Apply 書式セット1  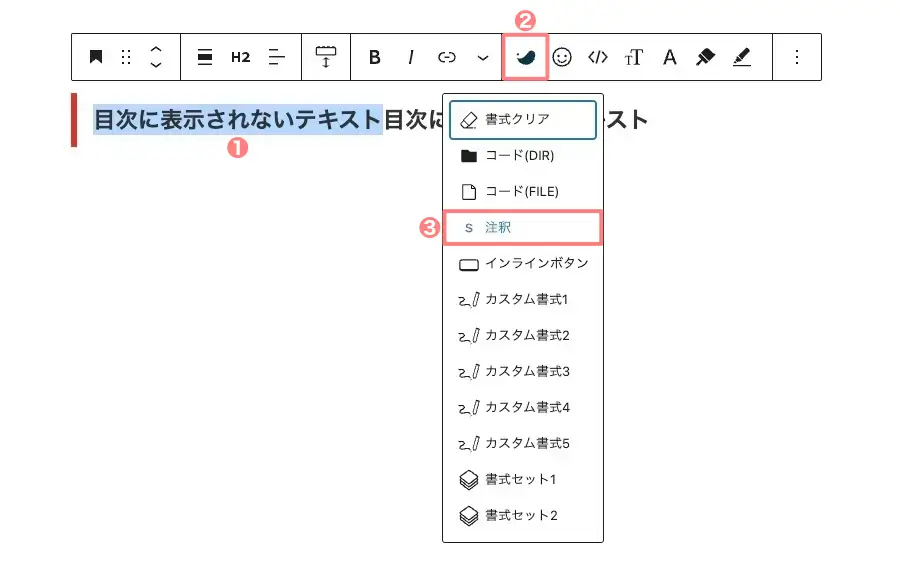(x=523, y=479)
